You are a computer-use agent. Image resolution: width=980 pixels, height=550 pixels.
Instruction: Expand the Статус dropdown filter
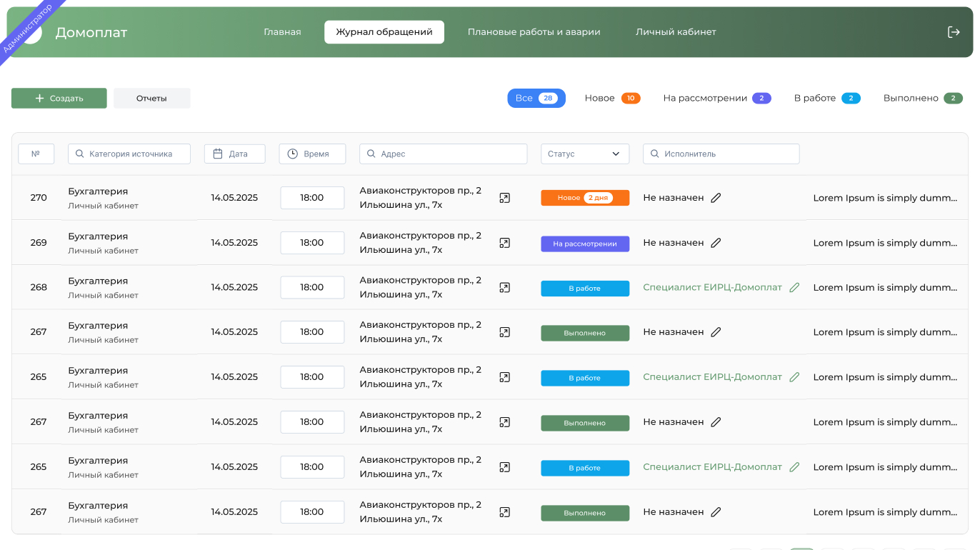click(584, 154)
